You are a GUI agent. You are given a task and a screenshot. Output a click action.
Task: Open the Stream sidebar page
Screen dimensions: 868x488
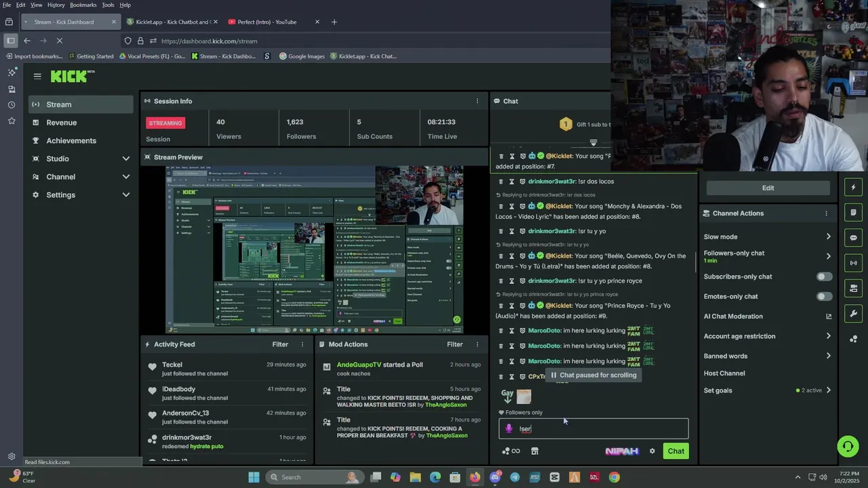point(81,104)
